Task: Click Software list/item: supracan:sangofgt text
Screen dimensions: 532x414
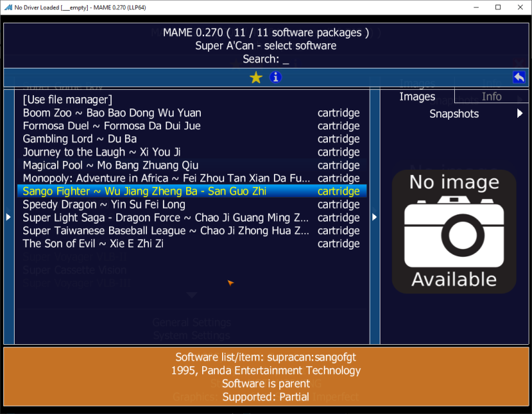Action: pyautogui.click(x=265, y=357)
